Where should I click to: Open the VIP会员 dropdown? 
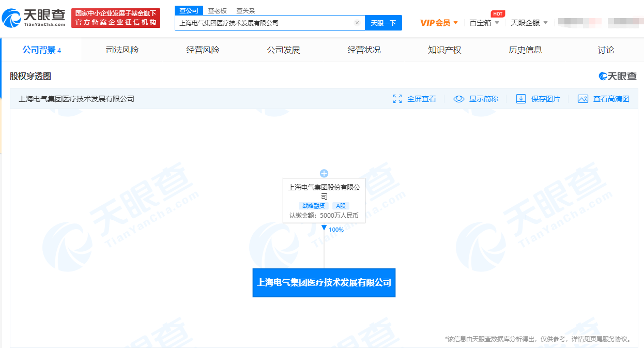tap(439, 23)
